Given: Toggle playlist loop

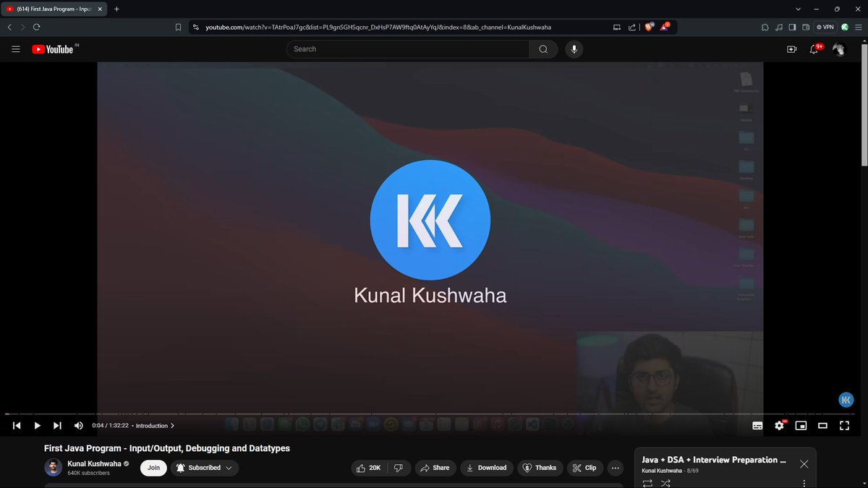Looking at the screenshot, I should 647,482.
